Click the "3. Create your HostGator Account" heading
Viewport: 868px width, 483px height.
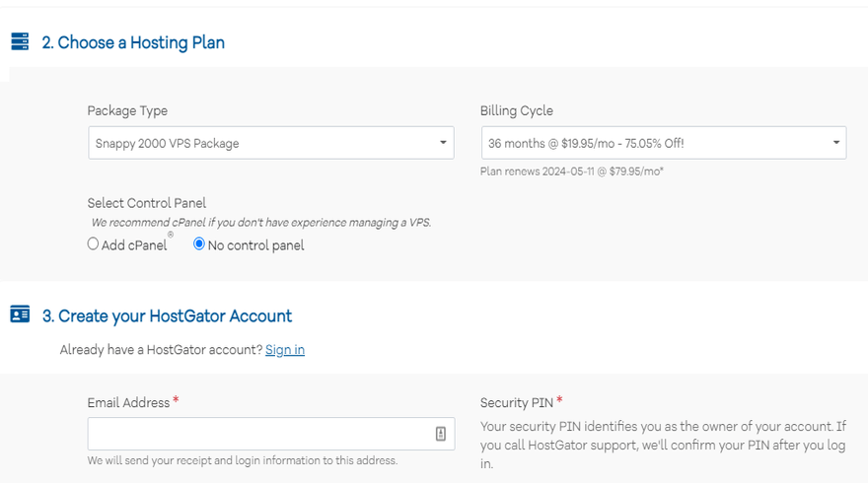click(x=167, y=315)
